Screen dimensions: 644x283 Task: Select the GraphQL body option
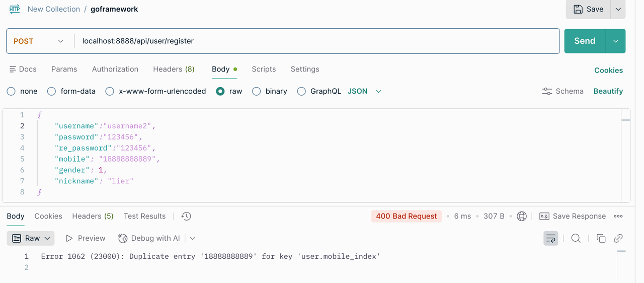click(x=301, y=91)
